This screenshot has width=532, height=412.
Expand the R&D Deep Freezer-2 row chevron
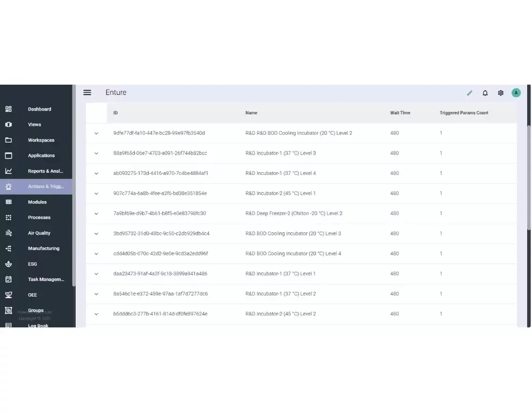97,214
